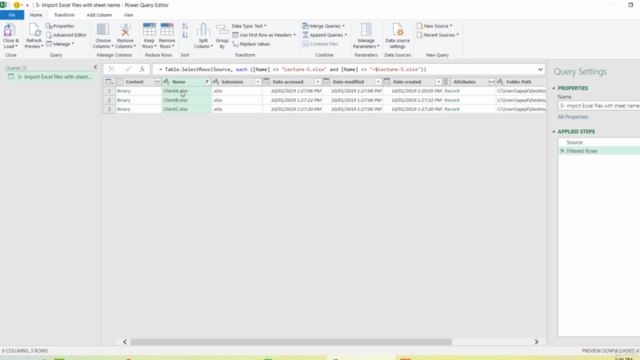
Task: Click the Refresh Preview icon
Action: pyautogui.click(x=34, y=30)
